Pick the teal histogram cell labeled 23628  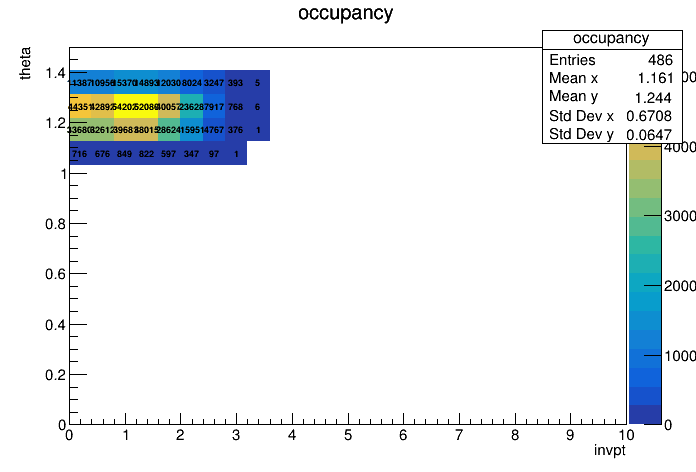click(x=192, y=106)
